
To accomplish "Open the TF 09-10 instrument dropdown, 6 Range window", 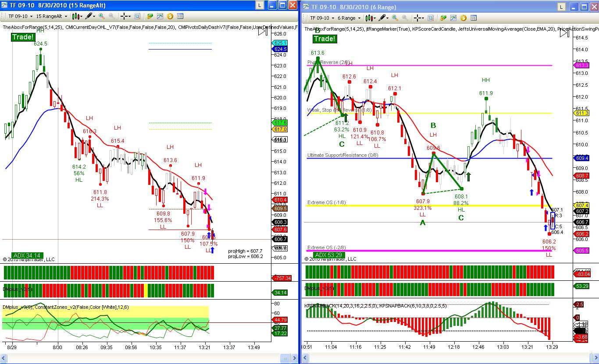I will (x=321, y=18).
